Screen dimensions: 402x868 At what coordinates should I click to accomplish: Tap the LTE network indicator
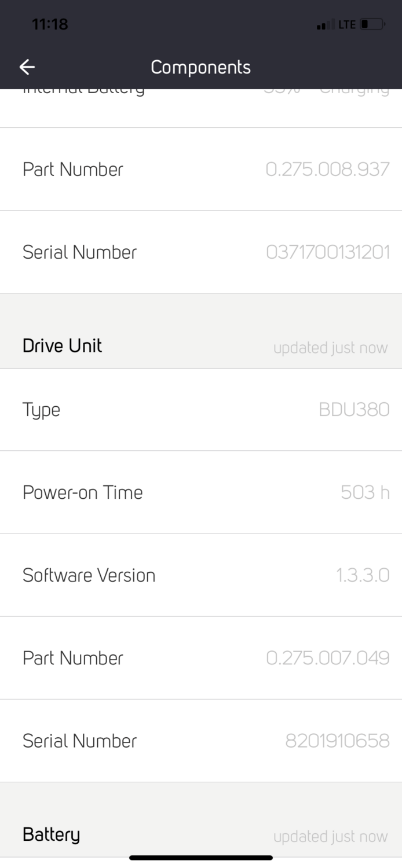[x=347, y=25]
